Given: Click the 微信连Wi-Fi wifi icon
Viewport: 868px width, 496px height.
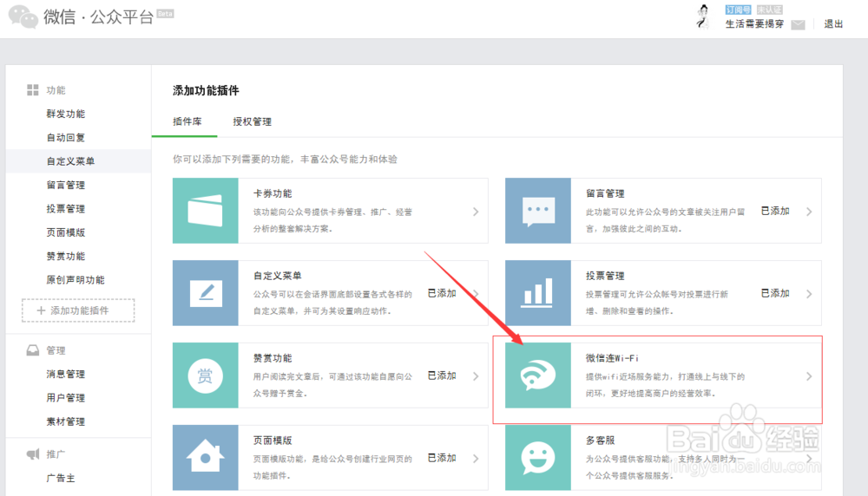Looking at the screenshot, I should 538,375.
